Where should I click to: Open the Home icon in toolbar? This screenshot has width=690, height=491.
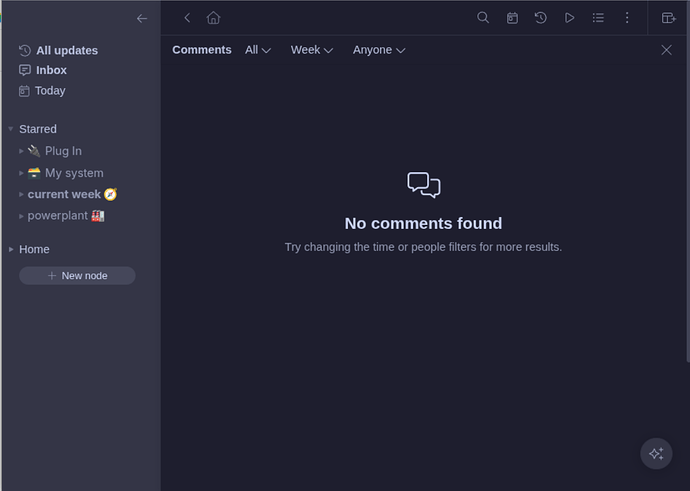(x=213, y=18)
